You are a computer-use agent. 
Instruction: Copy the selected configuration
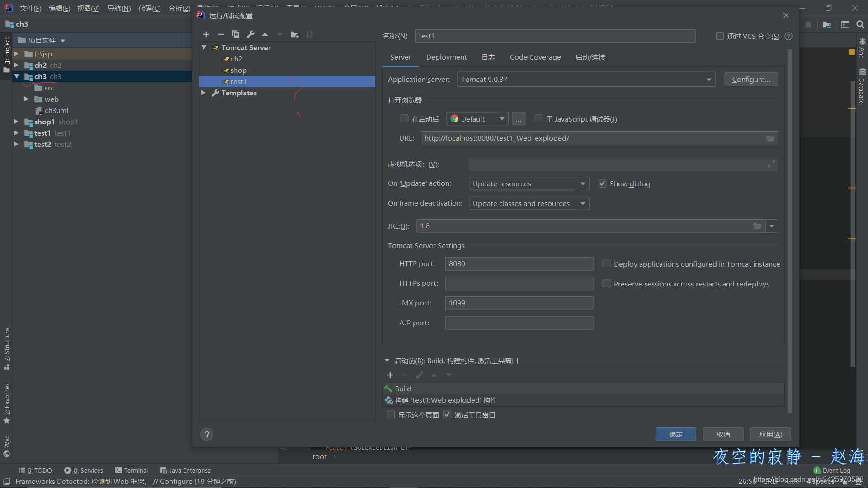236,34
